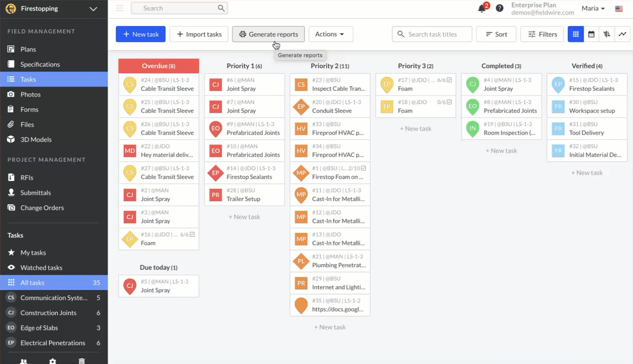Click the red Overdue column header
This screenshot has width=633, height=364.
(x=159, y=66)
